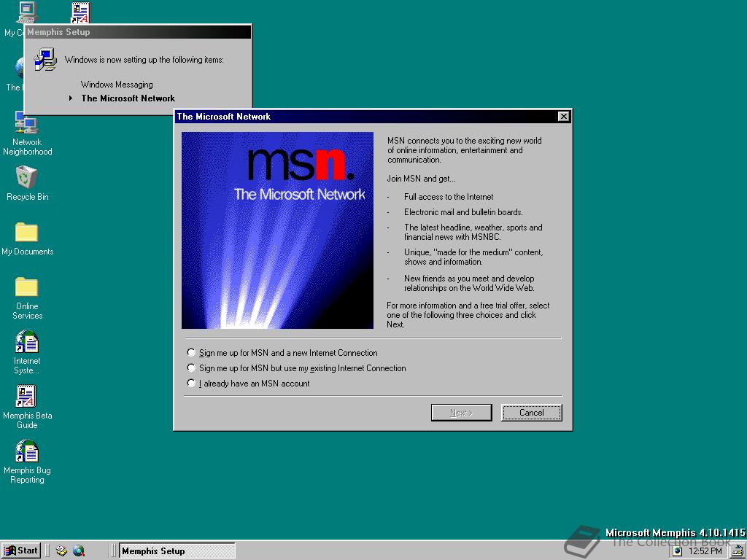The height and width of the screenshot is (560, 747).
Task: Click the Next button in MSN dialog
Action: tap(461, 413)
